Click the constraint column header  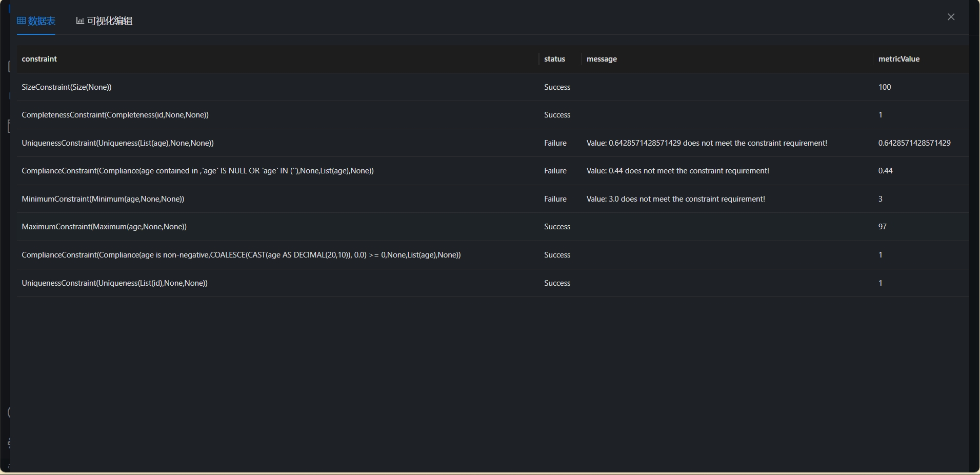coord(39,59)
